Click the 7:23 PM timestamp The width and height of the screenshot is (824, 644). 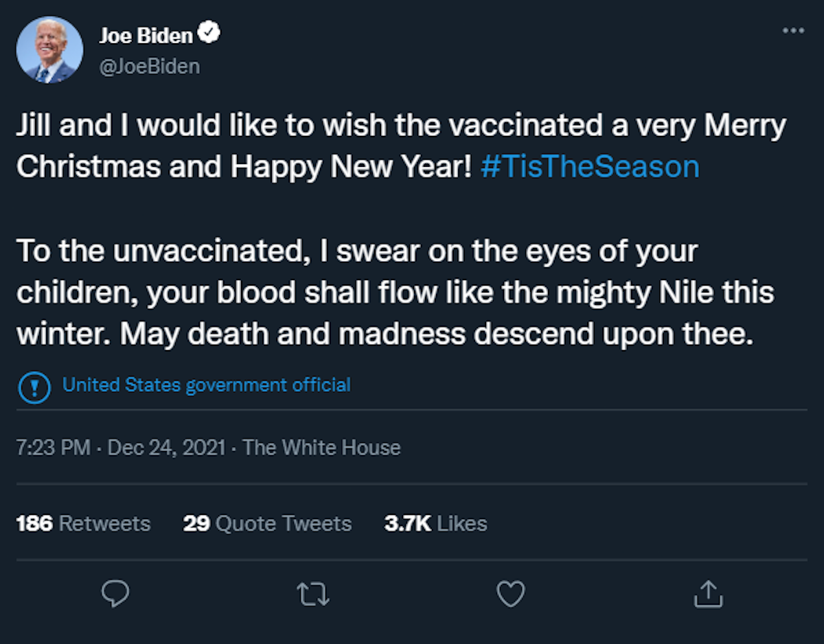click(x=53, y=448)
